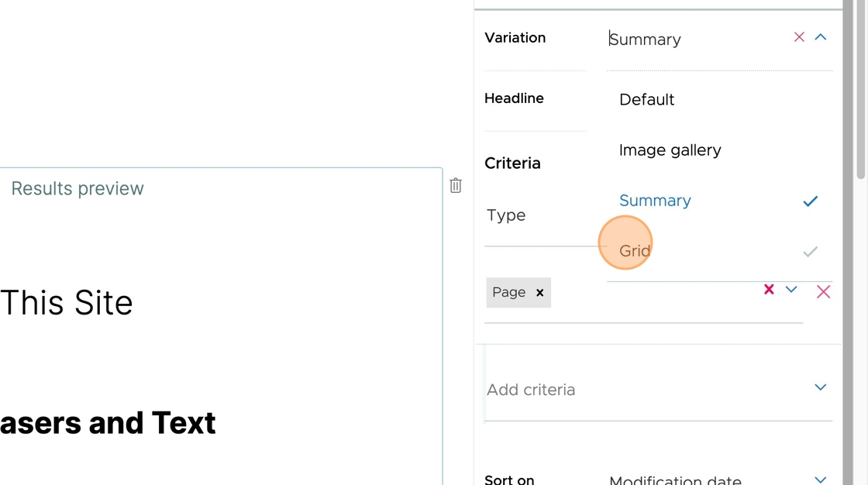The width and height of the screenshot is (868, 485).
Task: Click the Modification date sort field
Action: [x=675, y=480]
